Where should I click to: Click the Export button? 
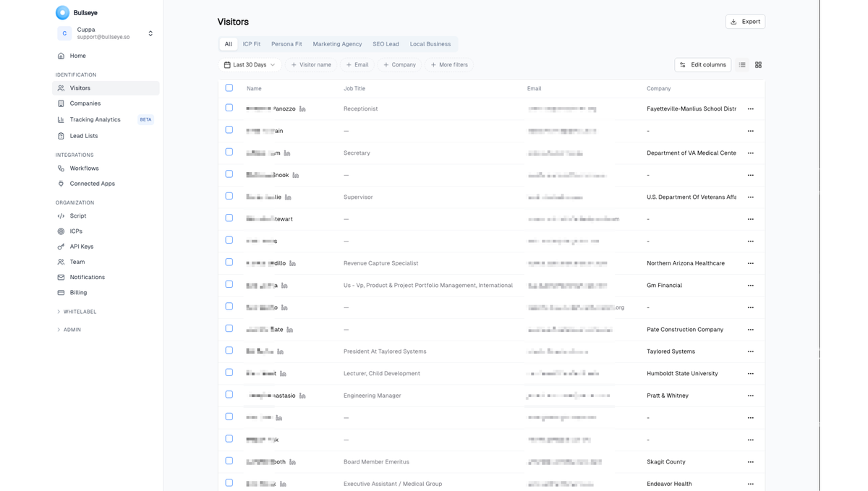click(x=745, y=21)
